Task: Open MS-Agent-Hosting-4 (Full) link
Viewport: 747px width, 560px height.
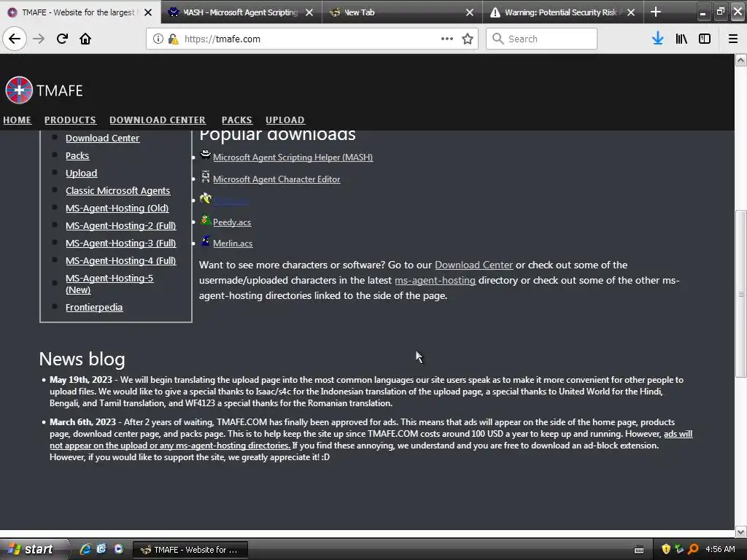Action: coord(121,261)
